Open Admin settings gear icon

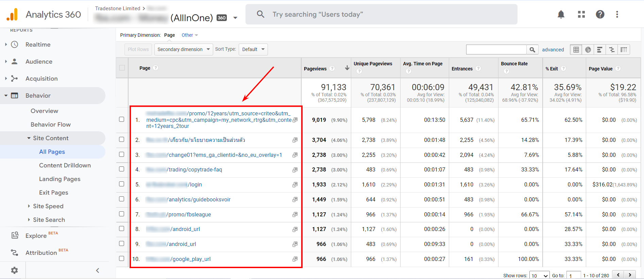coord(14,270)
